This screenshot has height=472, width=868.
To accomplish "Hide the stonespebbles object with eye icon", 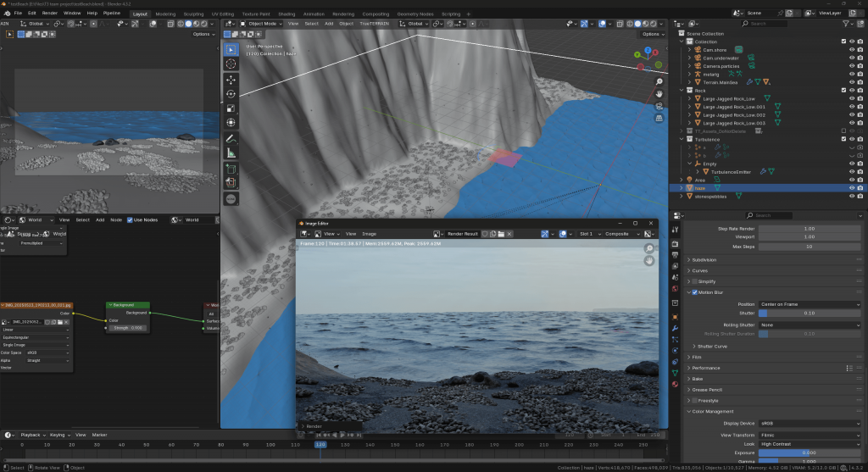I will coord(851,196).
